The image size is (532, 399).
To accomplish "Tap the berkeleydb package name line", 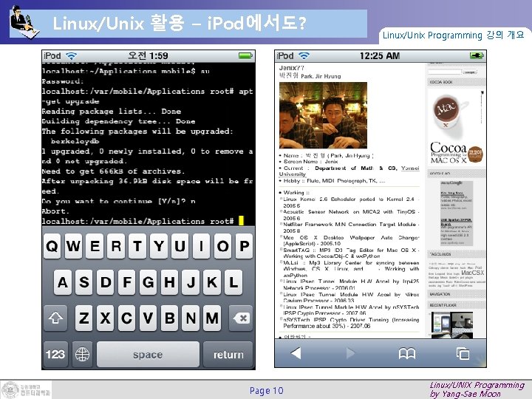I will (75, 141).
